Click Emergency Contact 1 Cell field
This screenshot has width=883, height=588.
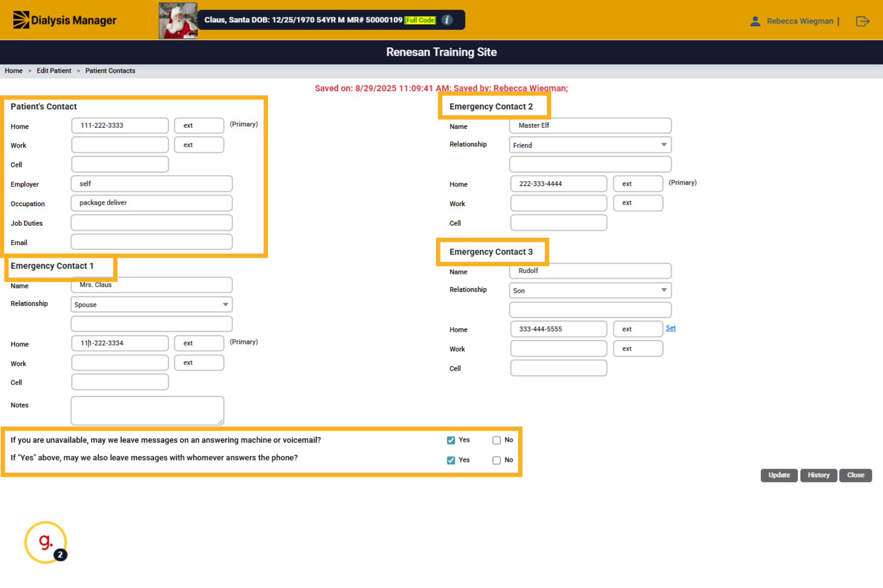pos(120,382)
